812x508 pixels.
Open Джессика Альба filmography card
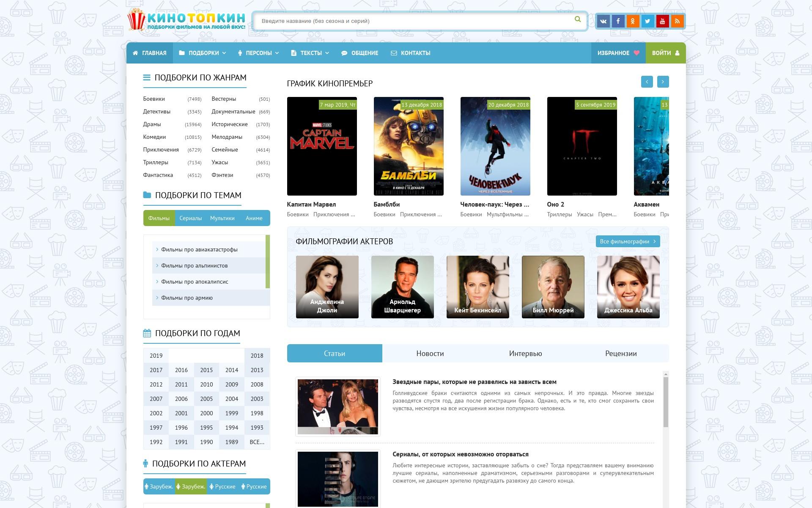[628, 287]
